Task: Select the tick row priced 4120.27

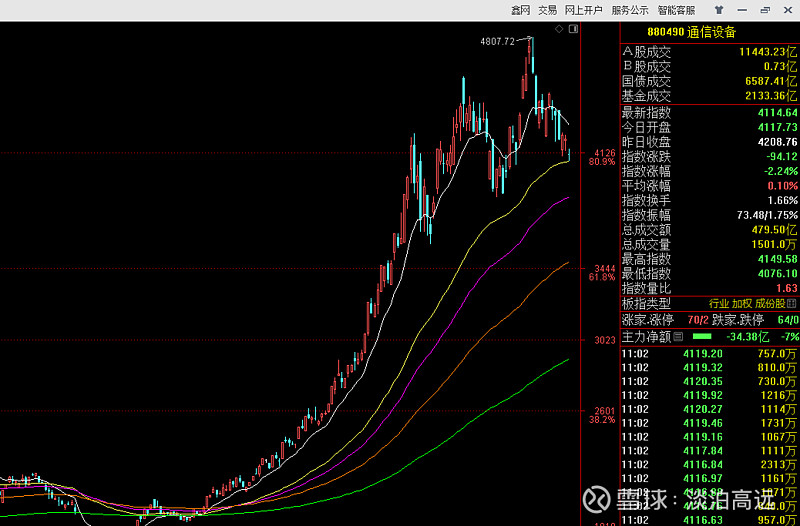Action: pos(710,409)
